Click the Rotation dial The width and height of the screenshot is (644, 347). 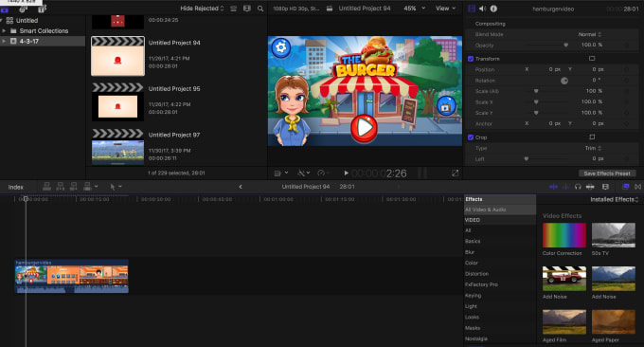[x=564, y=81]
